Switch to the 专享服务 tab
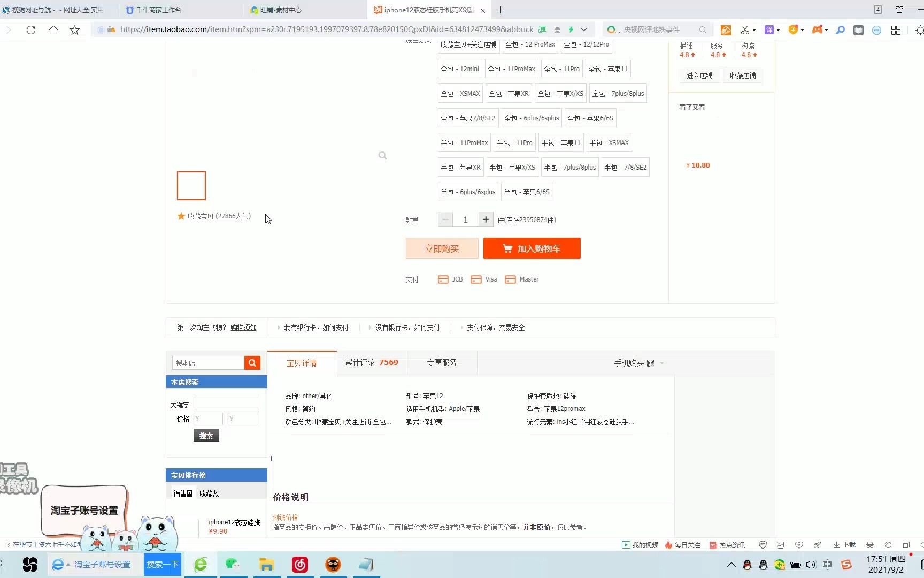 pos(442,363)
